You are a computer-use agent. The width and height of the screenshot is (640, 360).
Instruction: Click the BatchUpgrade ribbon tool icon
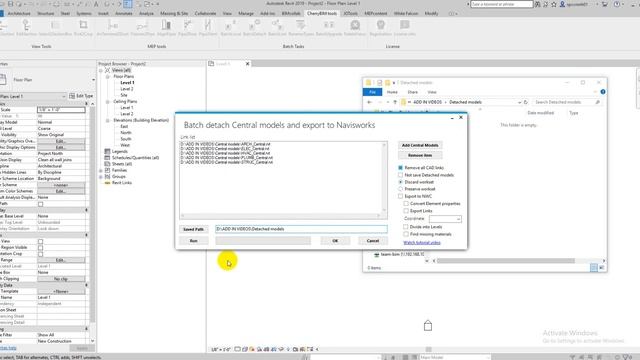329,25
